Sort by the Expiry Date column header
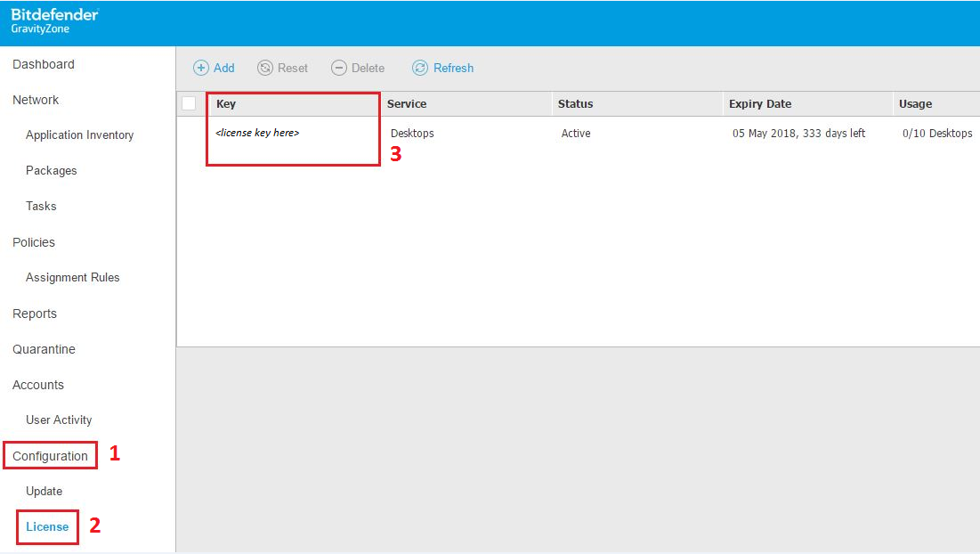 pos(760,104)
